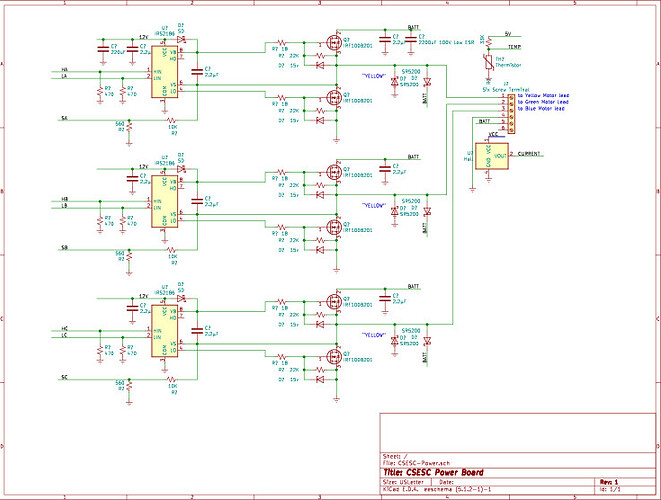This screenshot has width=661, height=500.
Task: Click the 'Thermistor' value text
Action: 508,65
